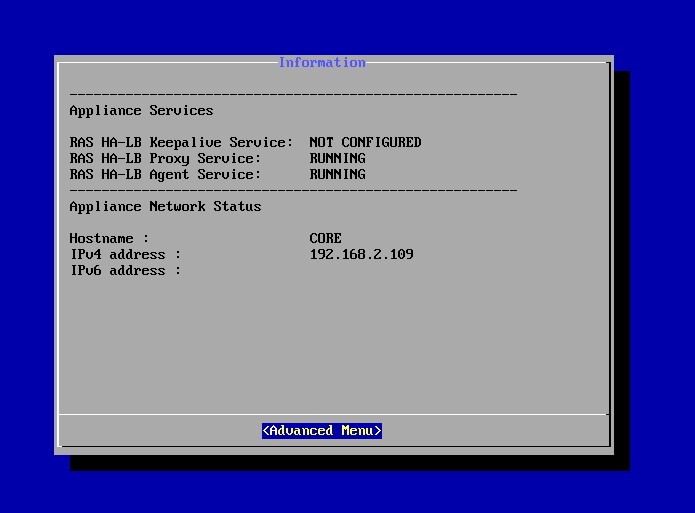Click the RAS HA-LB Proxy Service label

point(165,158)
